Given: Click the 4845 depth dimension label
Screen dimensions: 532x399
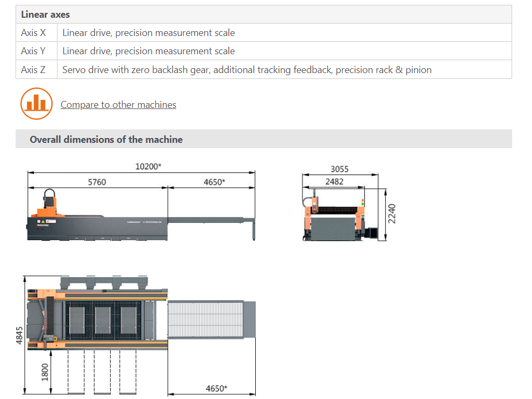Looking at the screenshot, I should click(x=19, y=336).
